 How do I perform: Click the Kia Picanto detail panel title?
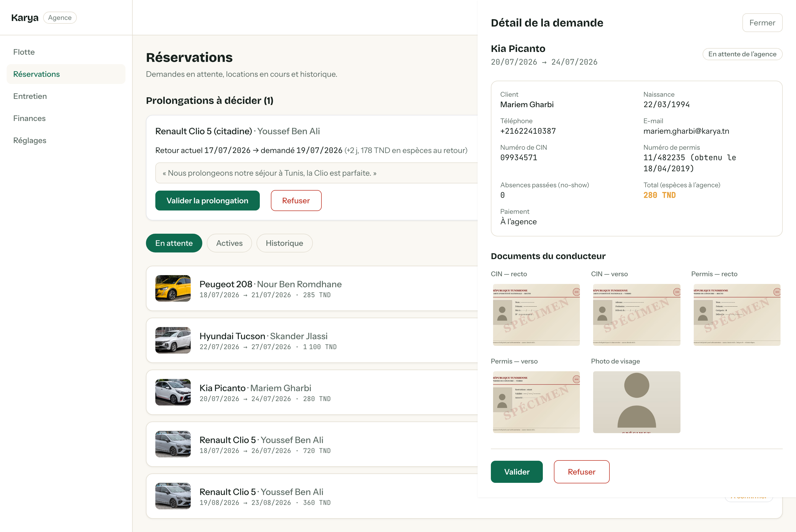pos(518,49)
